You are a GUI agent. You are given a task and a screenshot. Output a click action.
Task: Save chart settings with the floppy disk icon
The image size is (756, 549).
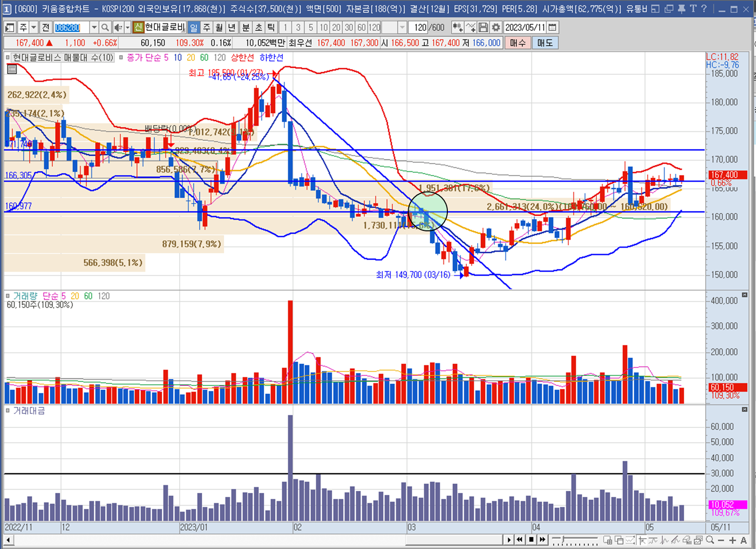[483, 28]
